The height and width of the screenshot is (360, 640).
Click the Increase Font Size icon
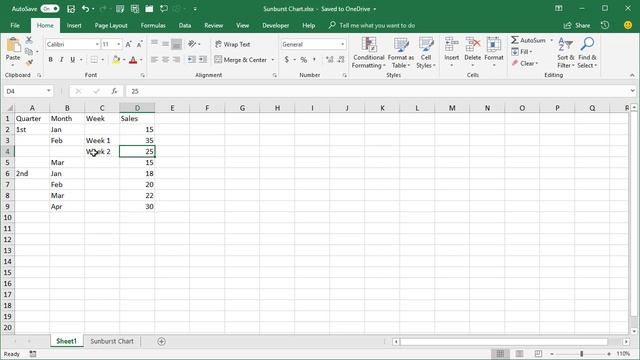(129, 44)
